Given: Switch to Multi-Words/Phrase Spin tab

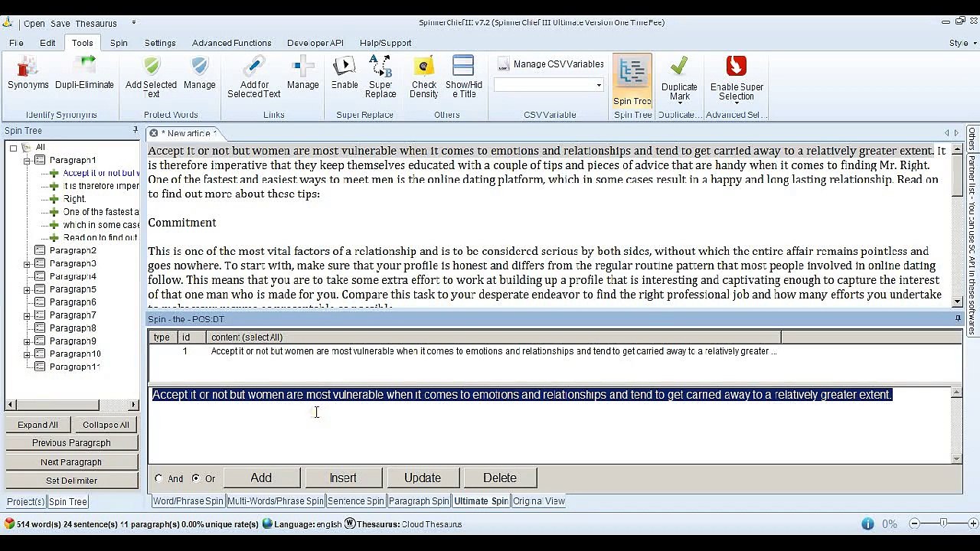Looking at the screenshot, I should [276, 501].
